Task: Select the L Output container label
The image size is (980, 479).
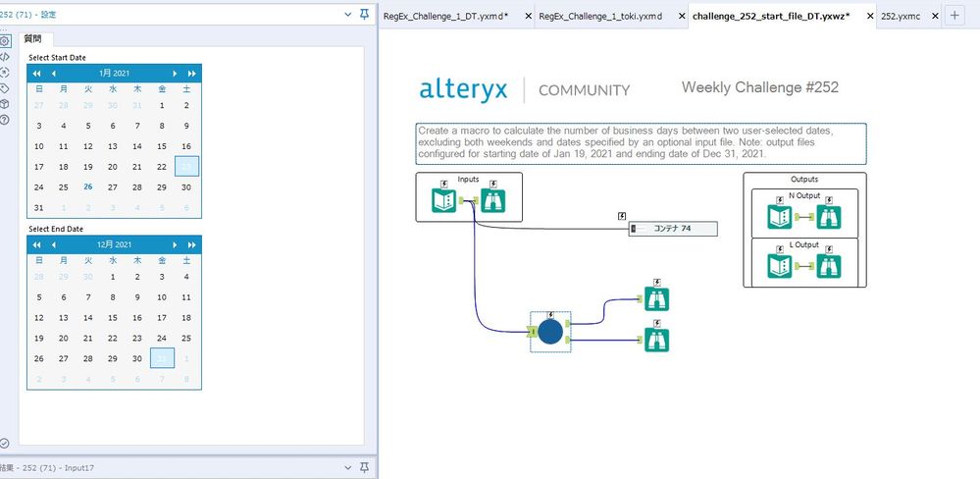Action: tap(803, 244)
